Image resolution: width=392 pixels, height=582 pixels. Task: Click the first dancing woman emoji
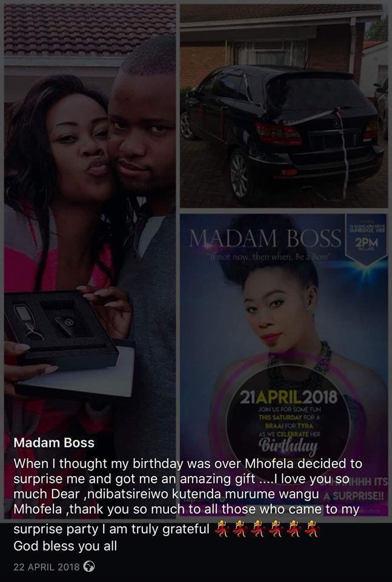coord(221,528)
